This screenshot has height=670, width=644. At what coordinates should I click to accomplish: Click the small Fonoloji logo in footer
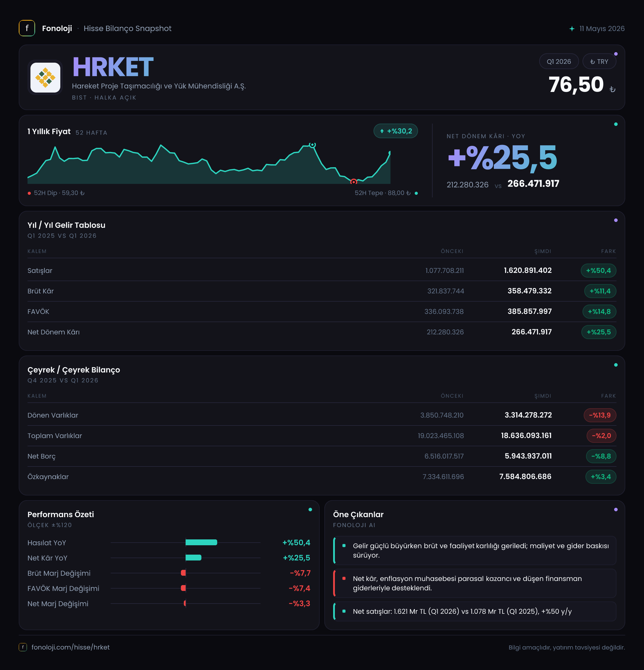point(23,647)
